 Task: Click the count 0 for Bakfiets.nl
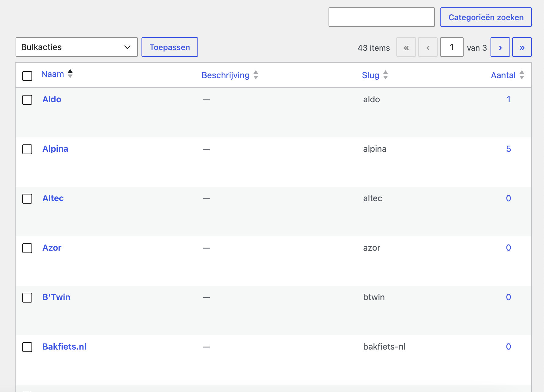pyautogui.click(x=509, y=347)
